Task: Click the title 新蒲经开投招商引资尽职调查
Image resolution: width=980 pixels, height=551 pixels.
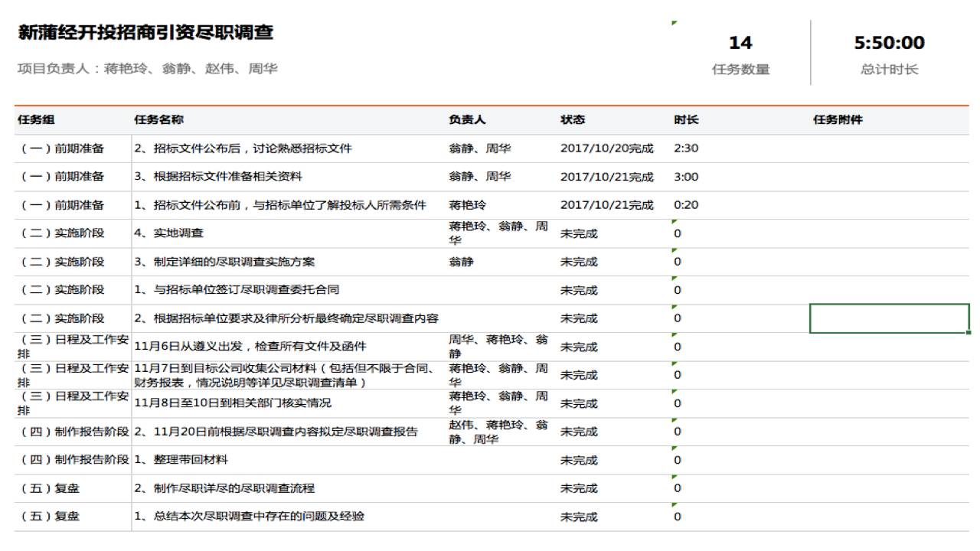Action: (145, 33)
